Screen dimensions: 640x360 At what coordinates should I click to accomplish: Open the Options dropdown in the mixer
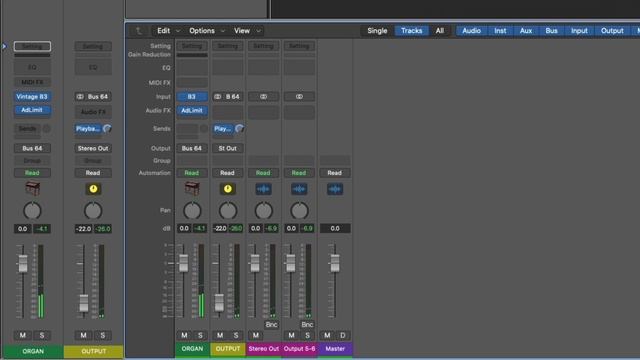point(207,31)
